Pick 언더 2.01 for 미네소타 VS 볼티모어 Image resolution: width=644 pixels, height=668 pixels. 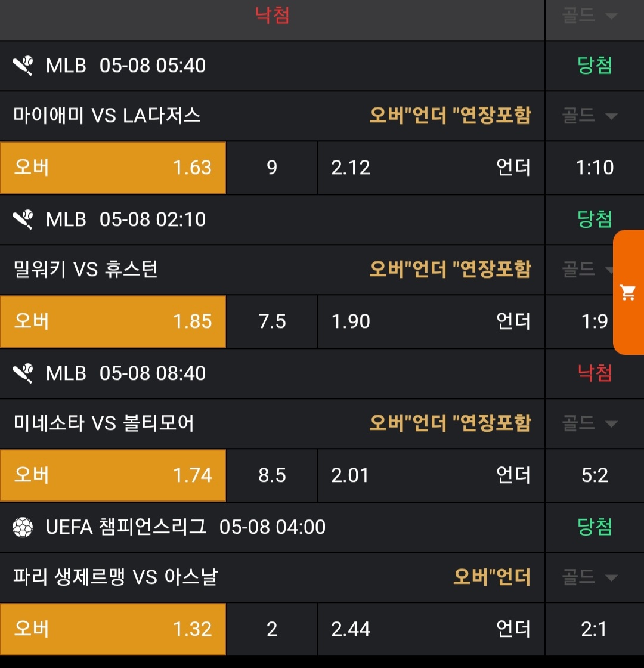click(431, 475)
